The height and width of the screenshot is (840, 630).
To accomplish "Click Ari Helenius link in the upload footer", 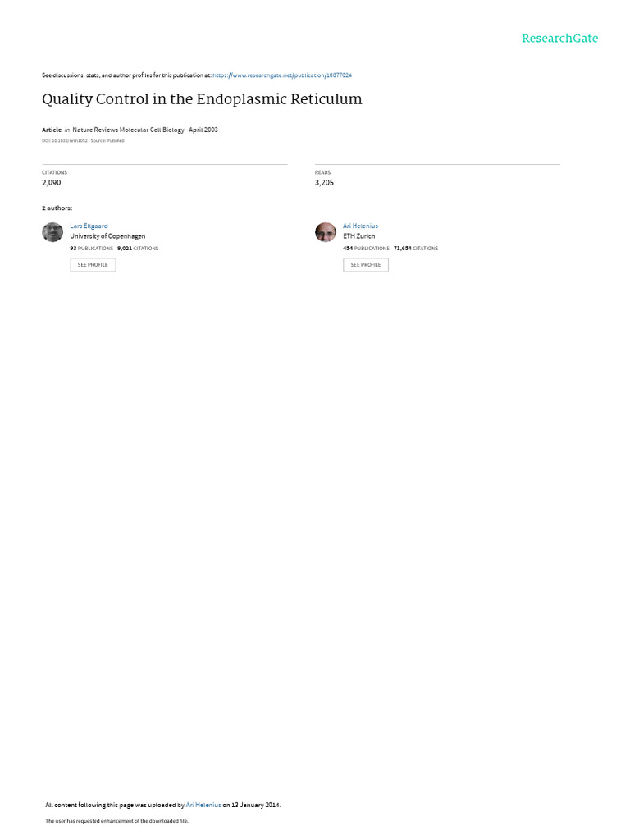I will click(203, 805).
